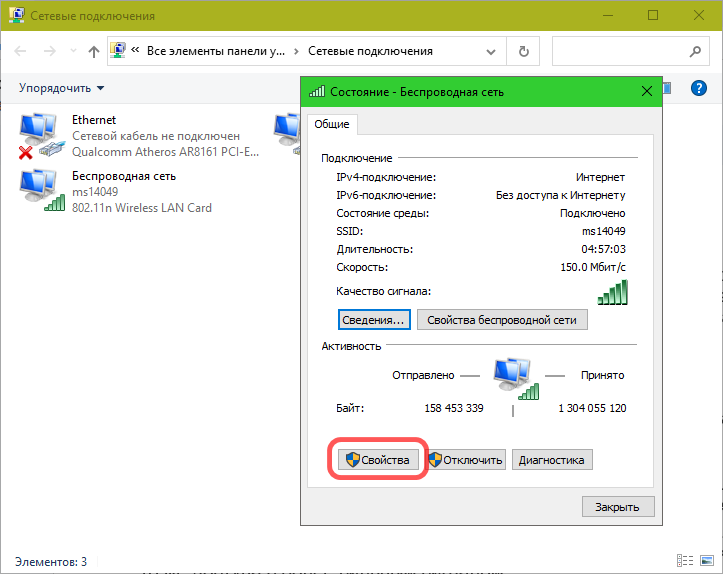Go up one folder level

(x=94, y=51)
